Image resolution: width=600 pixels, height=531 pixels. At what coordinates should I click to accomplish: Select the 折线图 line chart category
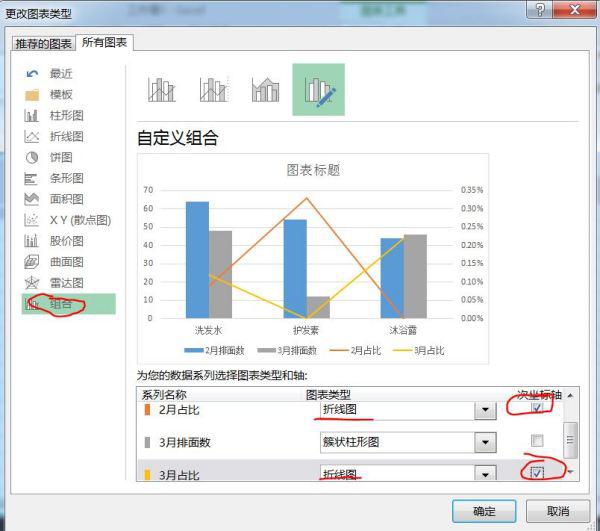click(66, 136)
